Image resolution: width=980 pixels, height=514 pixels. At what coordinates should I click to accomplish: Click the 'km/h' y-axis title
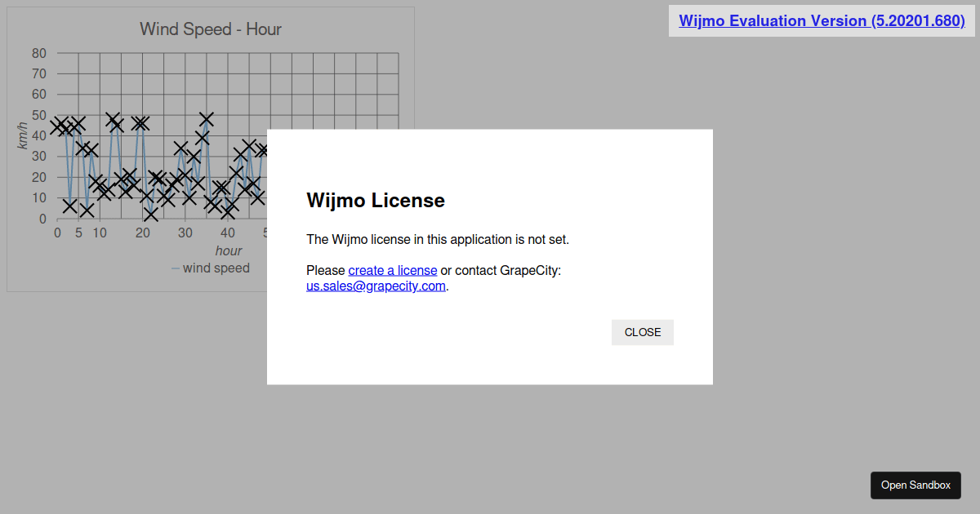(23, 135)
